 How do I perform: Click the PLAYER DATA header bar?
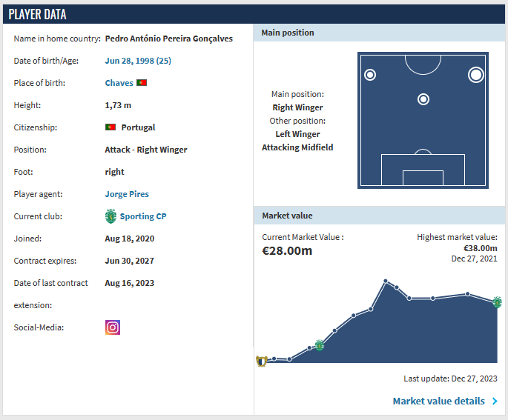[254, 14]
